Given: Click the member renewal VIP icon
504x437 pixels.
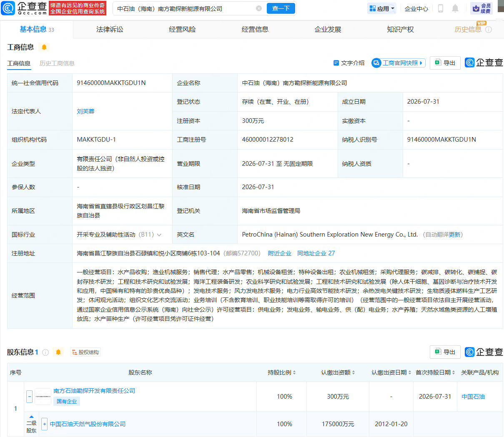Looking at the screenshot, I should coord(481,8).
